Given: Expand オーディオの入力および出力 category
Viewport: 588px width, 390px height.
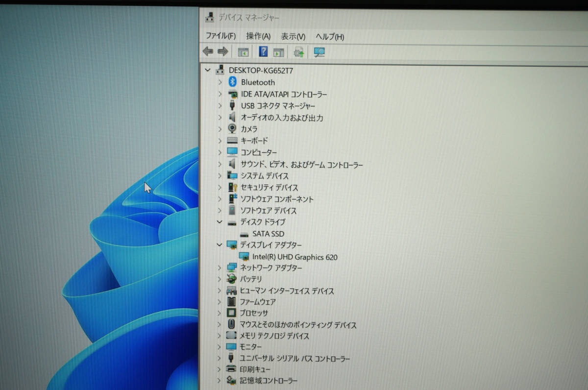Looking at the screenshot, I should (220, 118).
